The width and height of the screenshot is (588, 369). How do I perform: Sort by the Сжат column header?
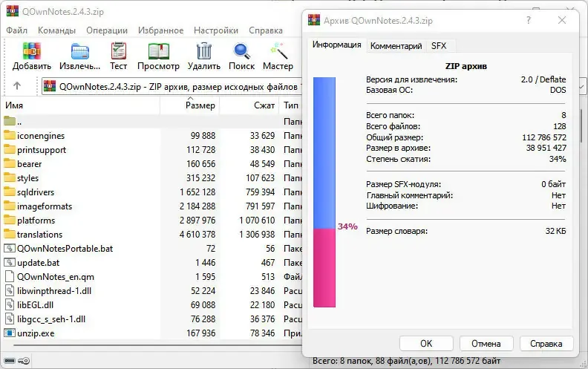[249, 105]
